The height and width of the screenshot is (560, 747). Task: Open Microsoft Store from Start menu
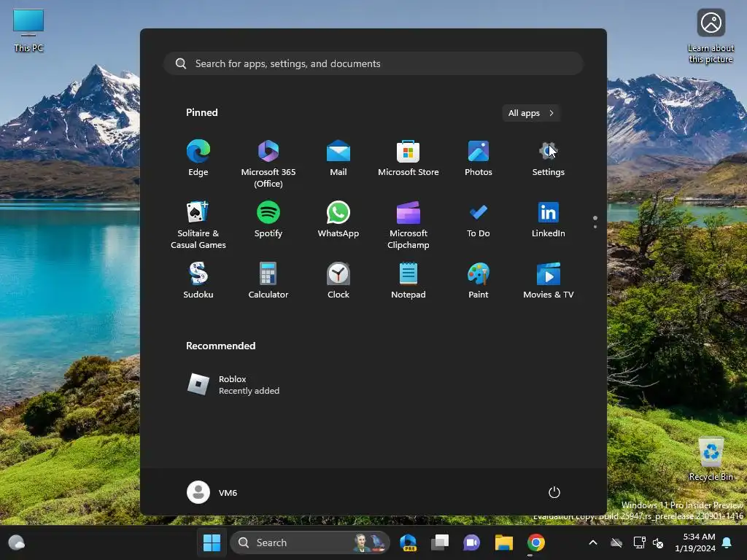coord(409,159)
